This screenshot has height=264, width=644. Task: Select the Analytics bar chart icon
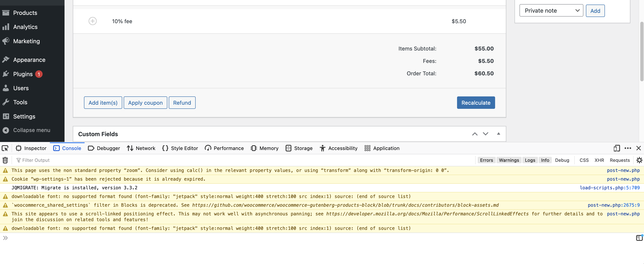(6, 27)
